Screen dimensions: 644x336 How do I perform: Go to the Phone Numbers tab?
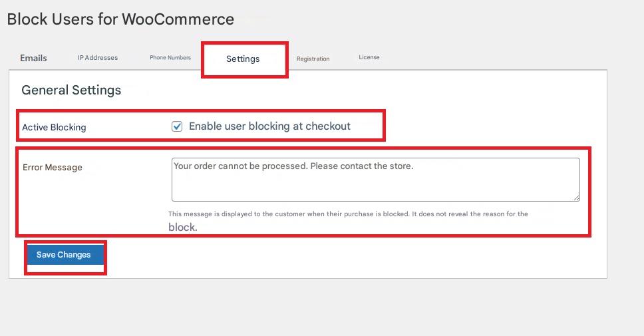click(170, 58)
